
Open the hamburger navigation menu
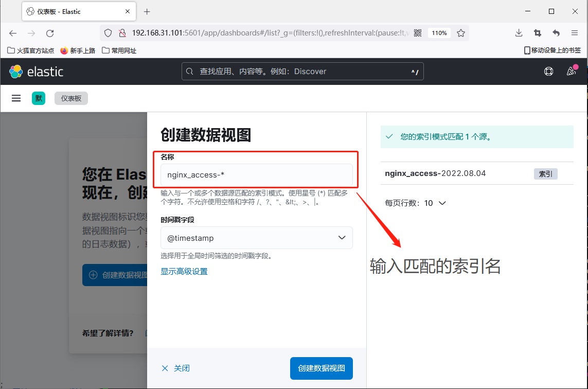coord(16,98)
